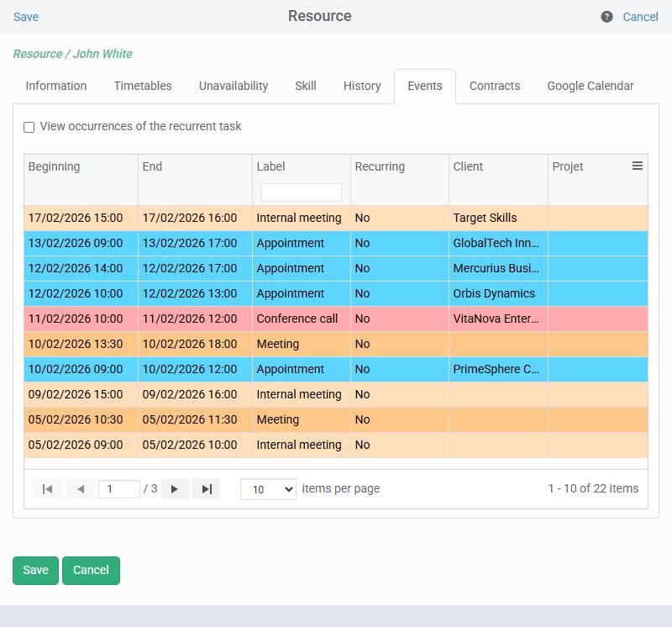Sort by the Client column header
Screen dimensions: 672x627
click(468, 166)
